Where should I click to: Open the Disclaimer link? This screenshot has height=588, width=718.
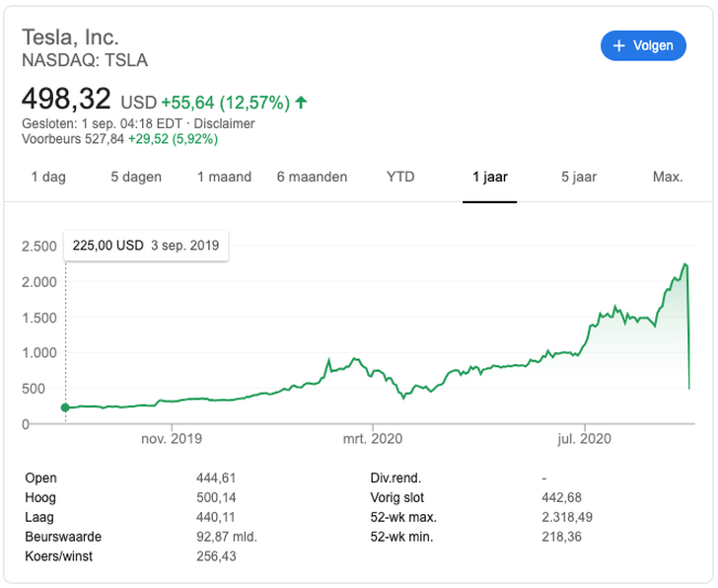point(224,123)
